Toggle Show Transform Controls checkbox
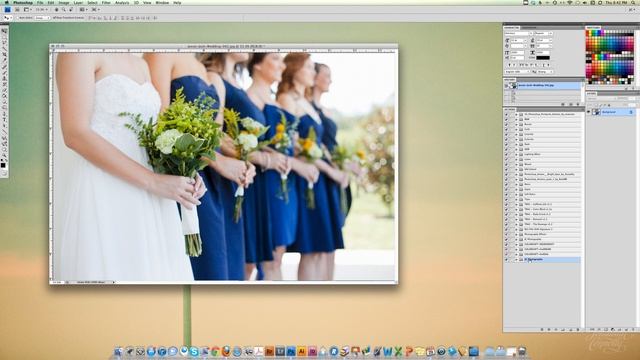 (53, 18)
